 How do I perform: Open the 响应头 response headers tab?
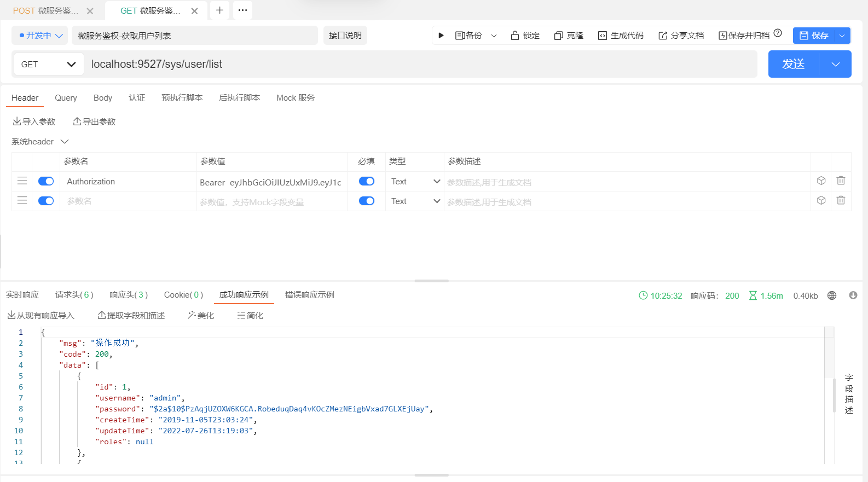[129, 295]
